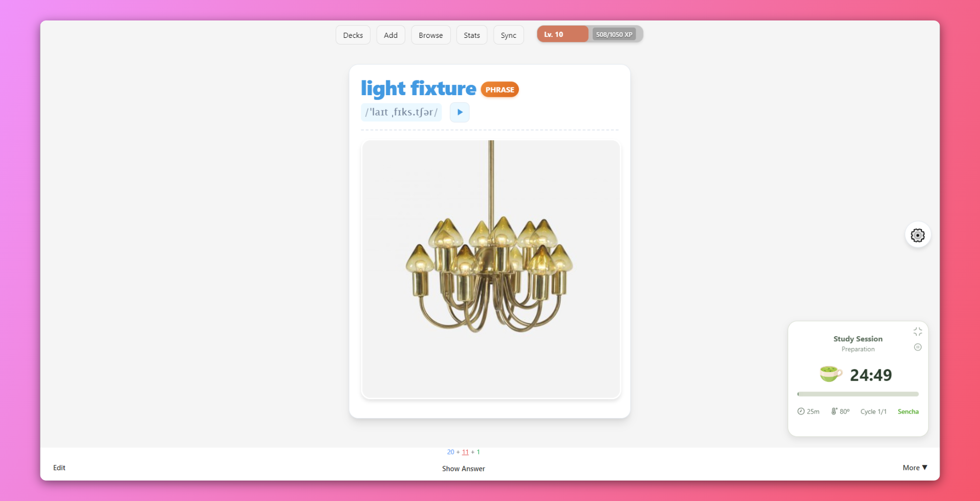980x501 pixels.
Task: Click the study timer progress bar
Action: point(858,394)
